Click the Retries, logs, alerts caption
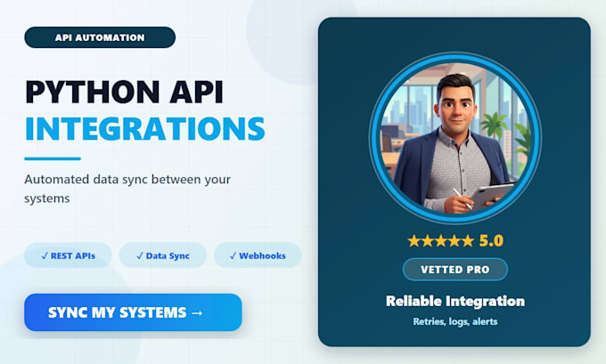Viewport: 606px width, 364px height. pos(455,321)
